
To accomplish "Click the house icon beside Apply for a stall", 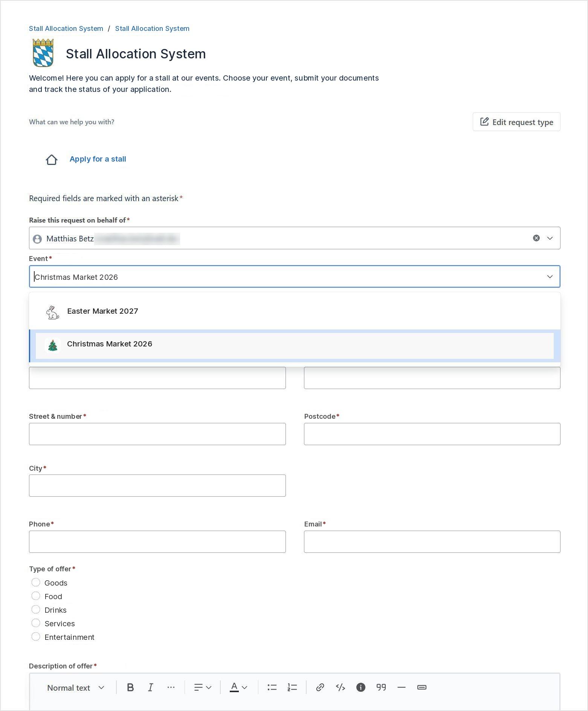I will point(52,160).
